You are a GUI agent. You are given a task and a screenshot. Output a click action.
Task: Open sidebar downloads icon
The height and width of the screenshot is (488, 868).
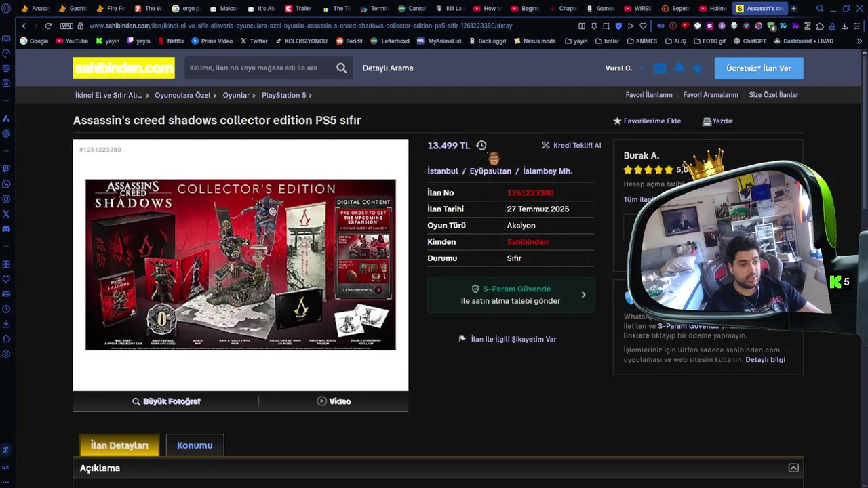click(6, 324)
